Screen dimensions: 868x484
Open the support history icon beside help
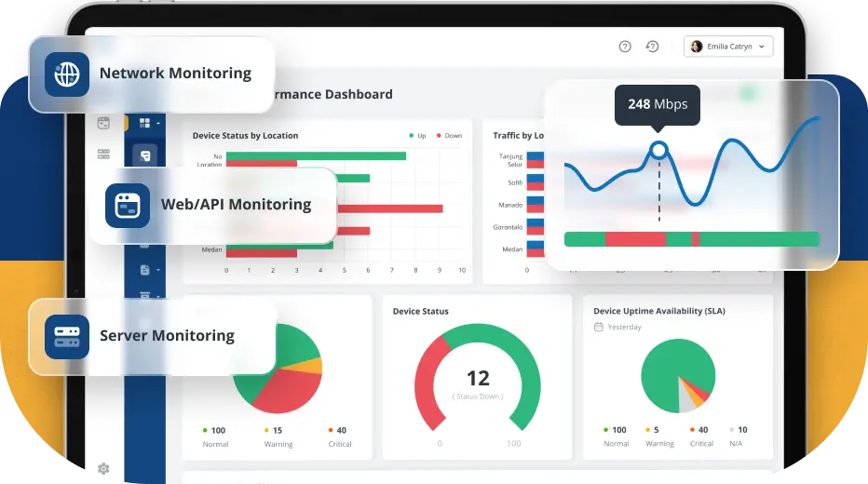point(653,47)
